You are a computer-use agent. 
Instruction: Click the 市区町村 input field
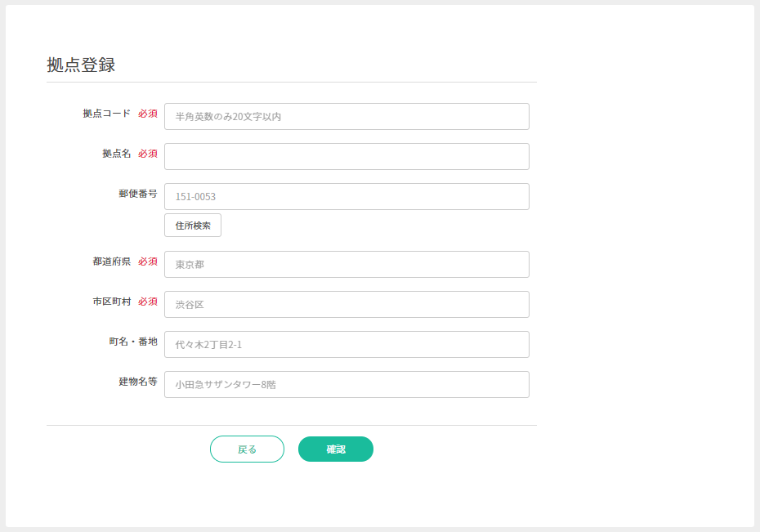point(346,305)
